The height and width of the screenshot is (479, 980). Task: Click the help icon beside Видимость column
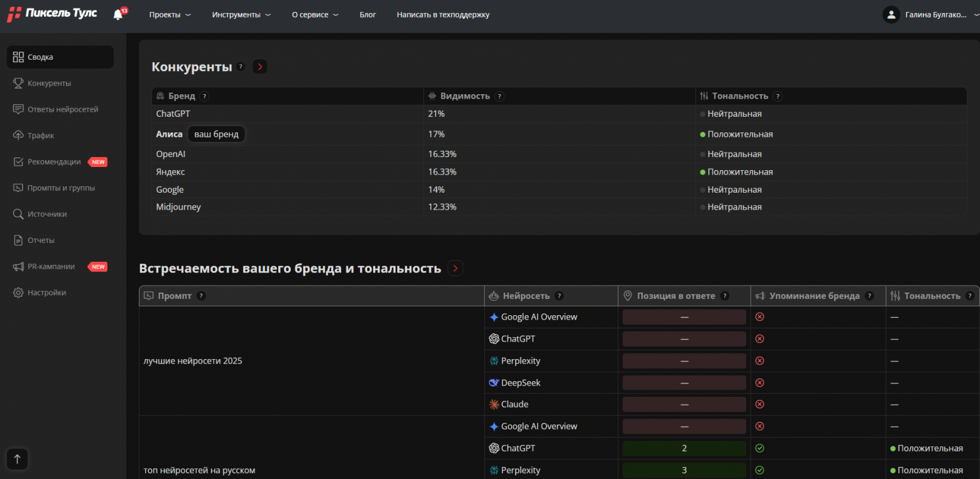(499, 96)
